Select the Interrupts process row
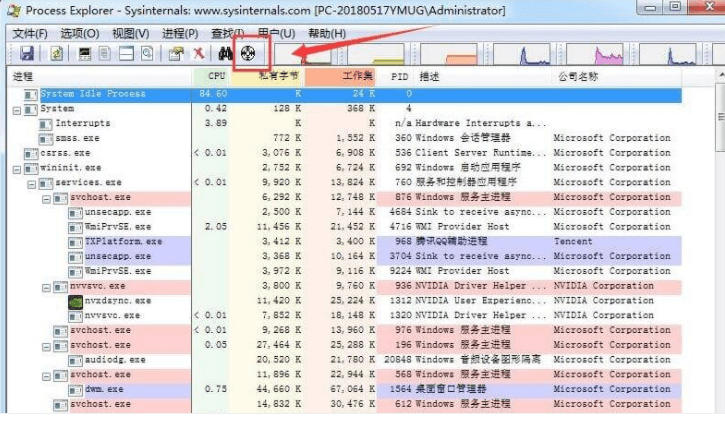725x427 pixels. 344,124
